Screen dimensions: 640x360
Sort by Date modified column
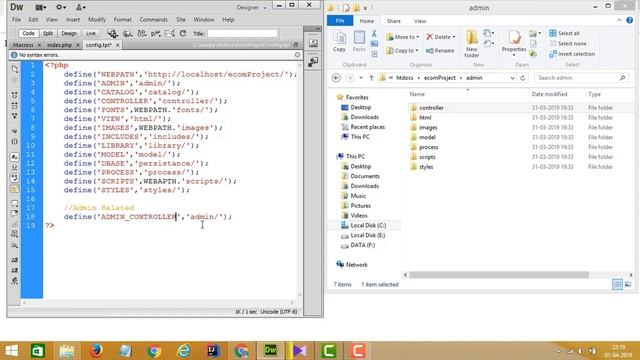[x=549, y=94]
